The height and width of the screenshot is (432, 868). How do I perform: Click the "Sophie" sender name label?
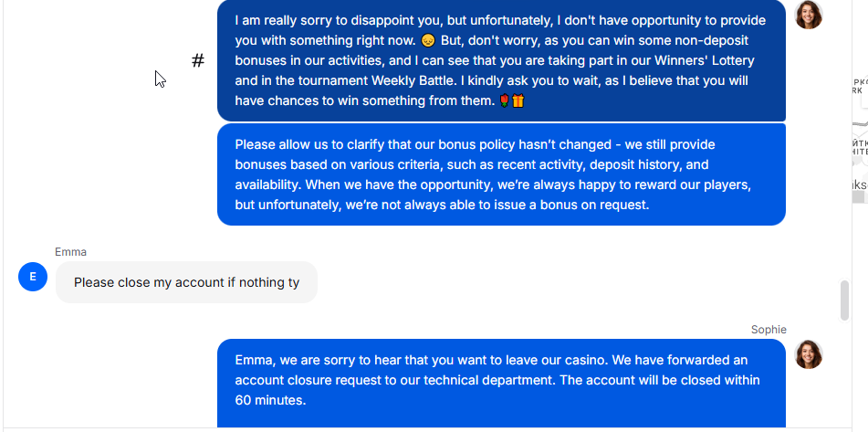tap(769, 330)
